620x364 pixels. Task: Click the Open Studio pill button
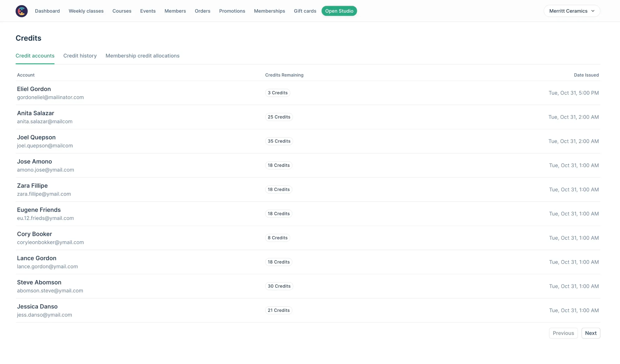(339, 11)
